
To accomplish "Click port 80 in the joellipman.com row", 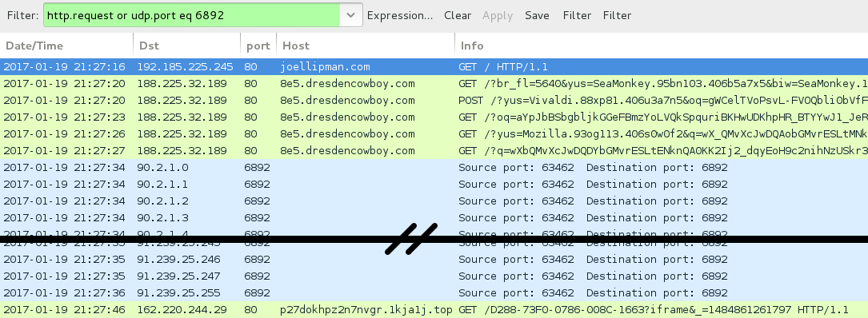I will point(250,67).
